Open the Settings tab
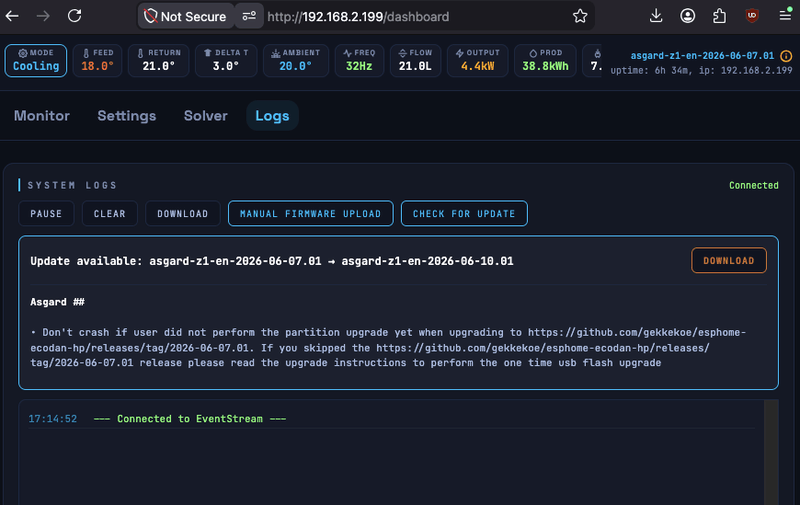The image size is (800, 505). click(x=127, y=116)
